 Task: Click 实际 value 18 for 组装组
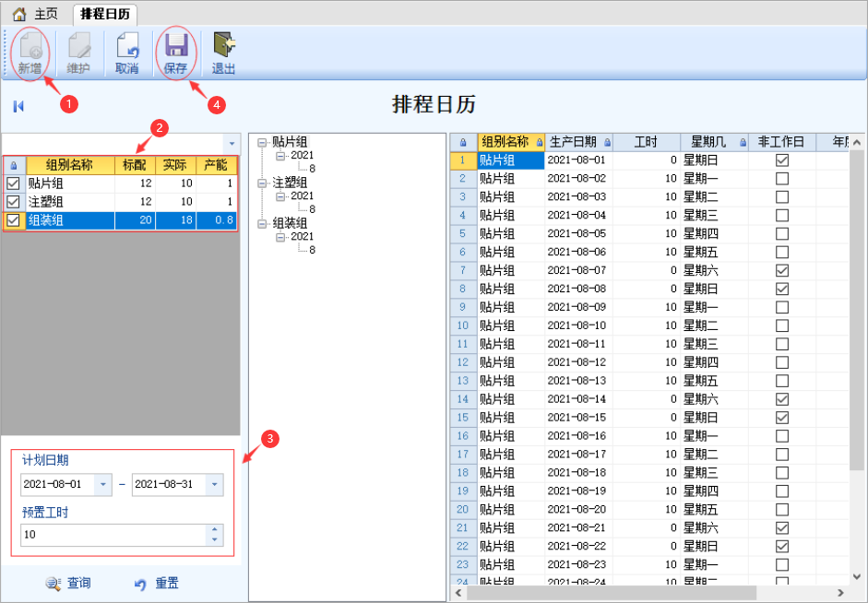tap(176, 220)
